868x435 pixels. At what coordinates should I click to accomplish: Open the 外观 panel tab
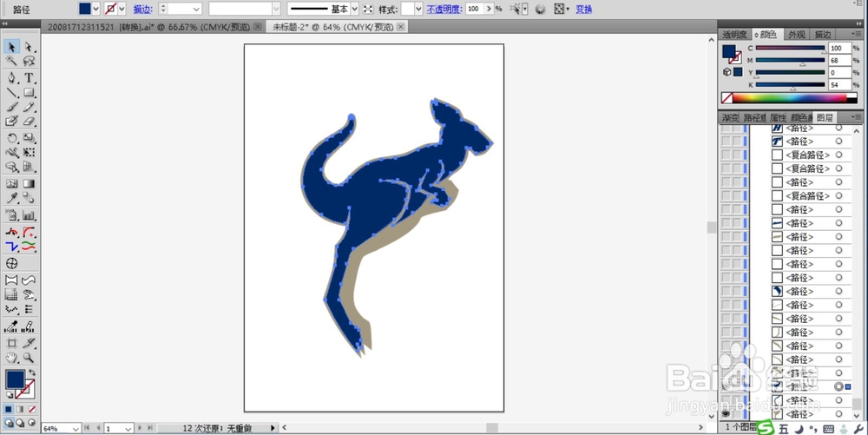tap(797, 35)
